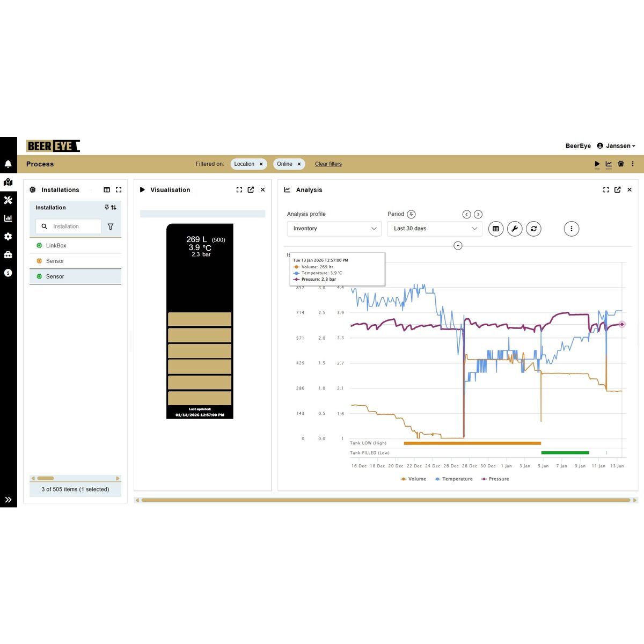Click the wrench settings button in Analysis

point(515,229)
